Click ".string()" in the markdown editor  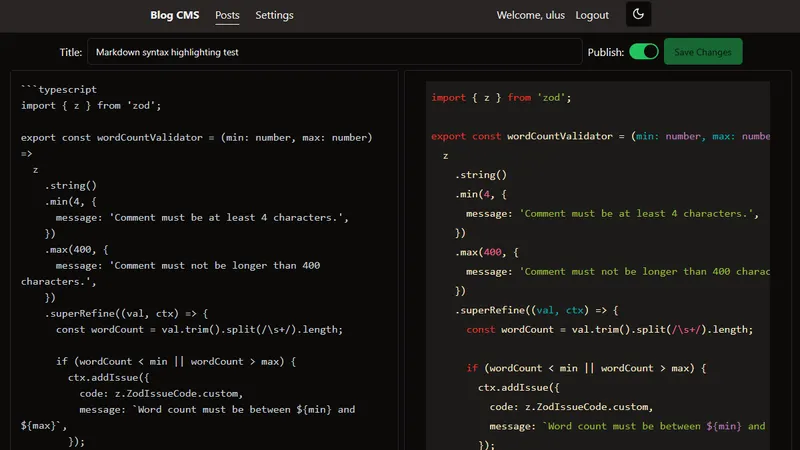tap(70, 186)
